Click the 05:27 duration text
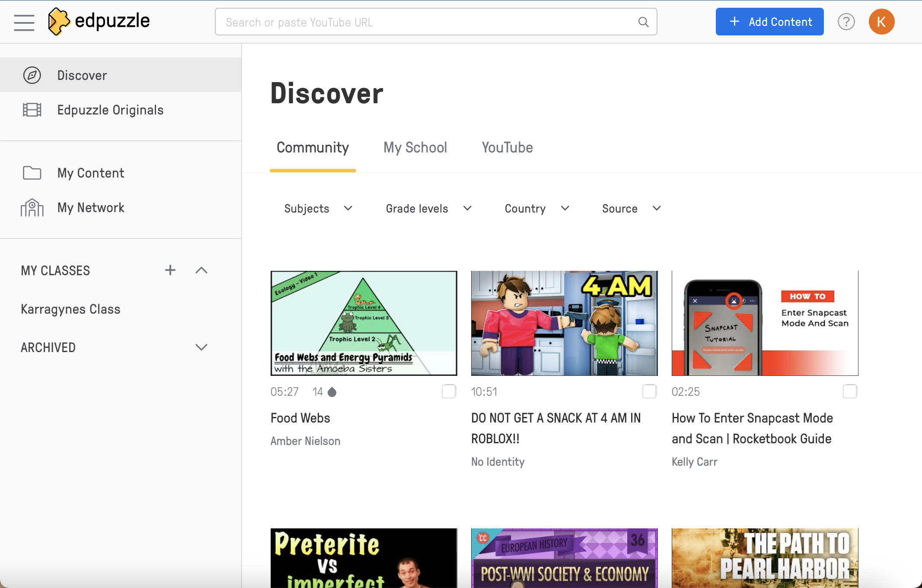This screenshot has width=922, height=588. [284, 392]
